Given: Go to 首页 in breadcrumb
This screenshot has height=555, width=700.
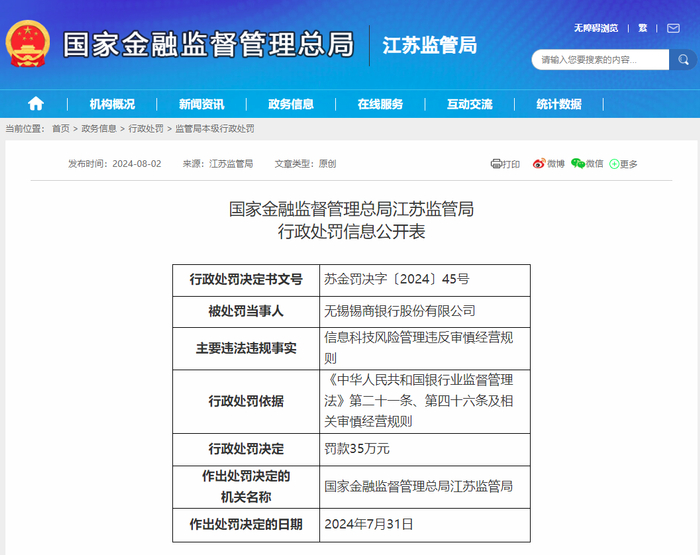Looking at the screenshot, I should click(61, 129).
